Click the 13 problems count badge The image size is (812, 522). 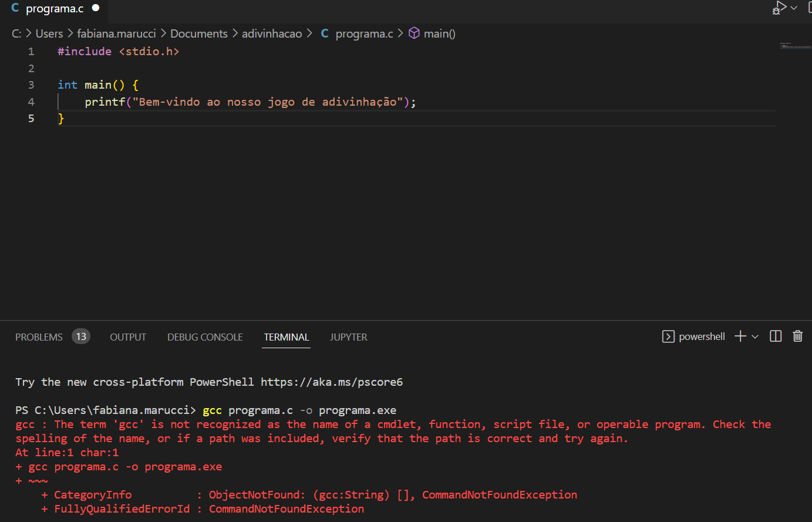click(81, 336)
